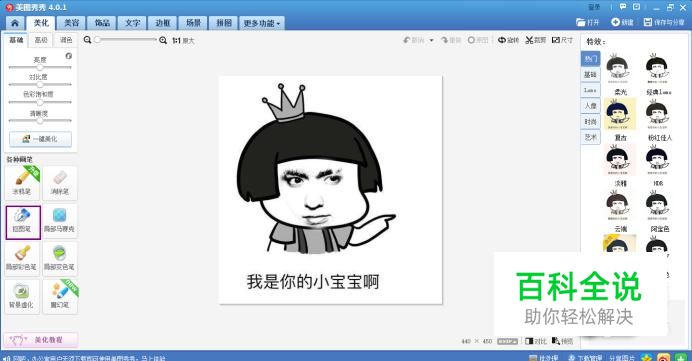Select the Lomo effects category
Screen dimensions: 692x361
tap(590, 90)
